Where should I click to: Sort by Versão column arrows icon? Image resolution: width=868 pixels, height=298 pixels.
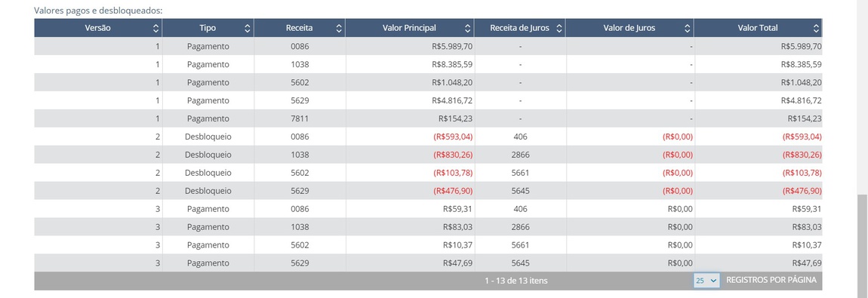[155, 28]
